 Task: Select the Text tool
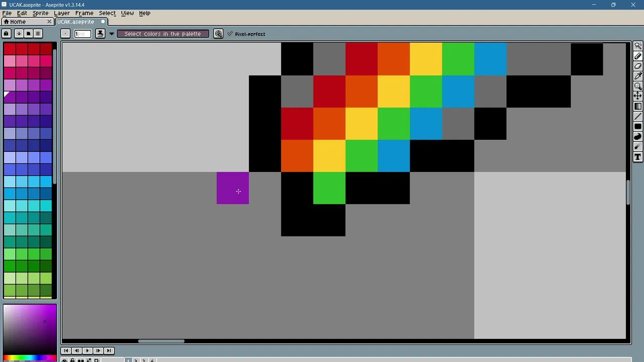click(638, 157)
